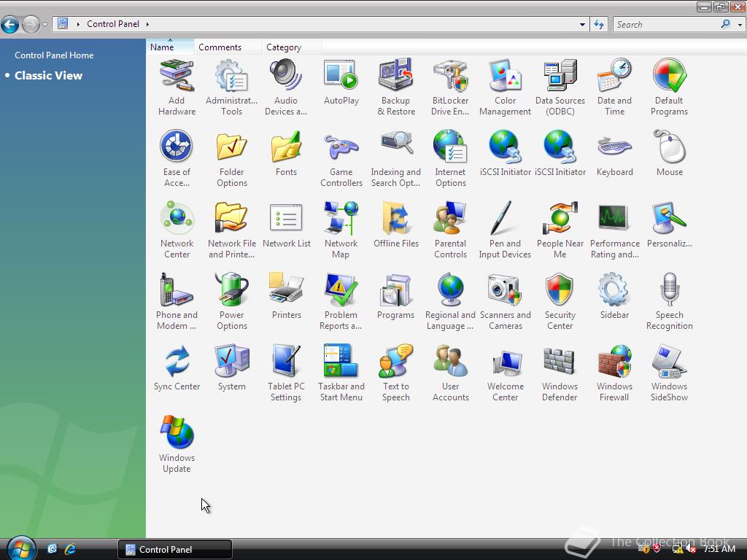This screenshot has width=747, height=560.
Task: Open Date and Time settings
Action: click(x=614, y=87)
